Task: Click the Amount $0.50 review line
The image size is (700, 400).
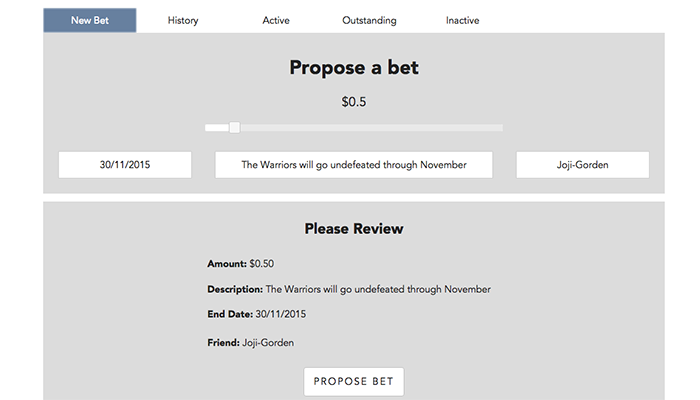Action: pos(240,264)
